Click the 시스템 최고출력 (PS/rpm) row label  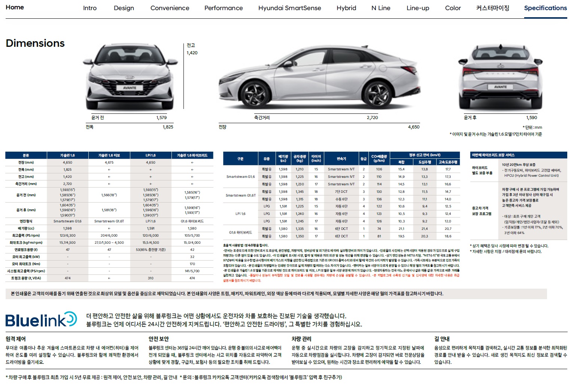tap(26, 271)
